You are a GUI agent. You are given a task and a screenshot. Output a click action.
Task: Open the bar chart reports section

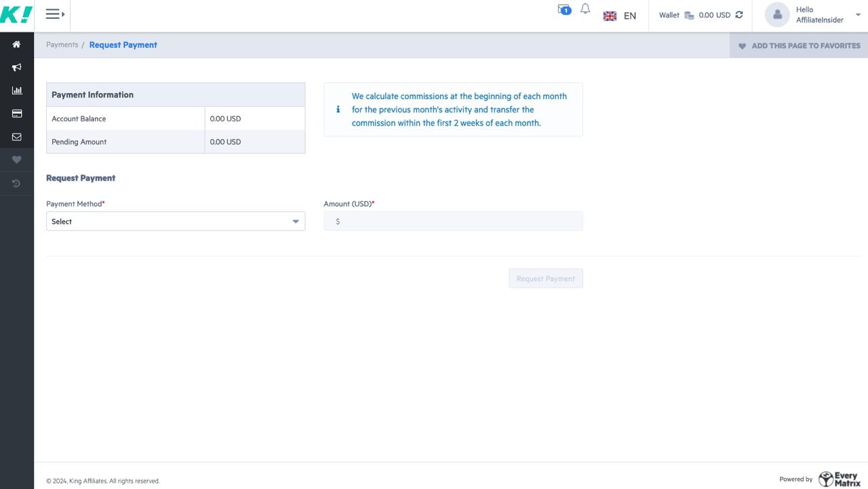pos(17,90)
